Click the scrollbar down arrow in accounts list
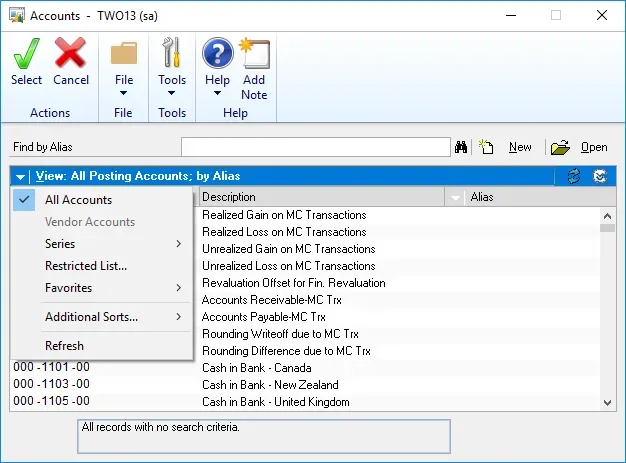 tap(607, 402)
